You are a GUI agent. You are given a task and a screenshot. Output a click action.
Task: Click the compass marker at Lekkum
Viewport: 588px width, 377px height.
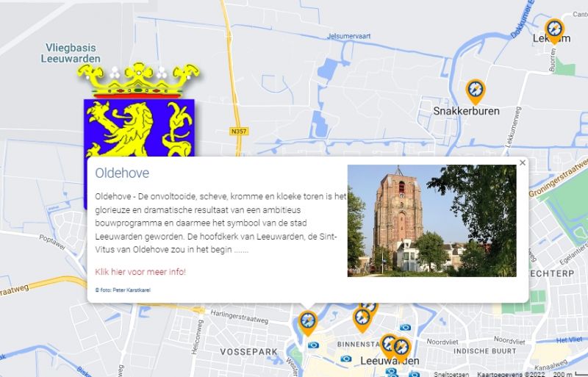554,31
